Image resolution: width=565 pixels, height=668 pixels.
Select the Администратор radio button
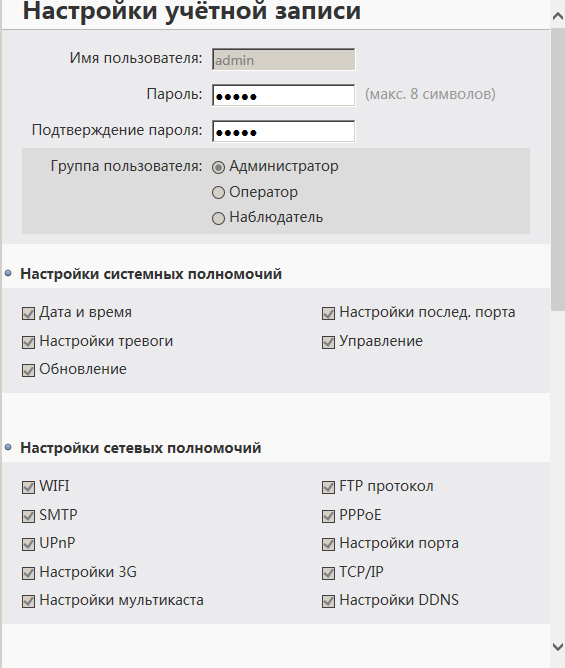(x=218, y=167)
